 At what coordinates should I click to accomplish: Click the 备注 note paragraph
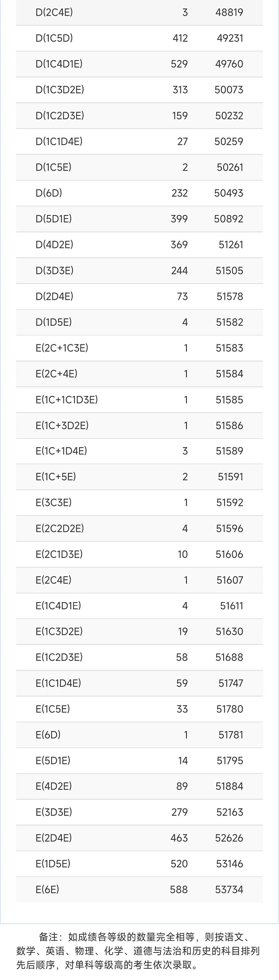pos(138,951)
